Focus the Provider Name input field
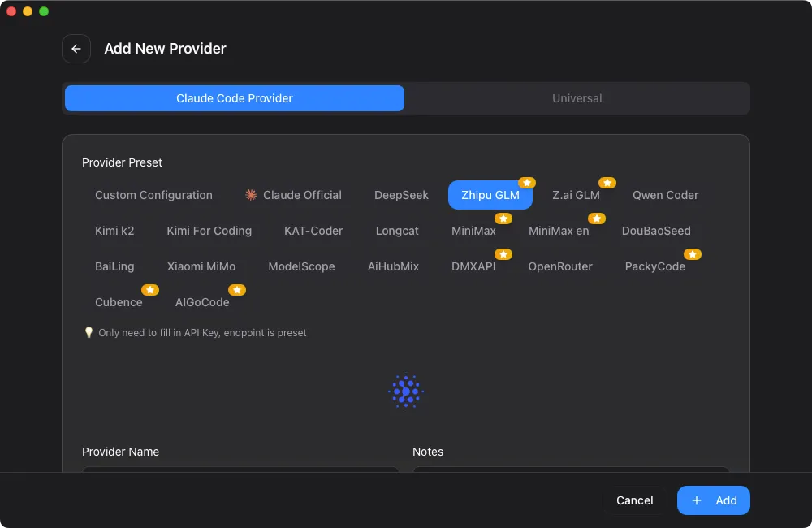Viewport: 812px width, 528px height. pos(240,469)
